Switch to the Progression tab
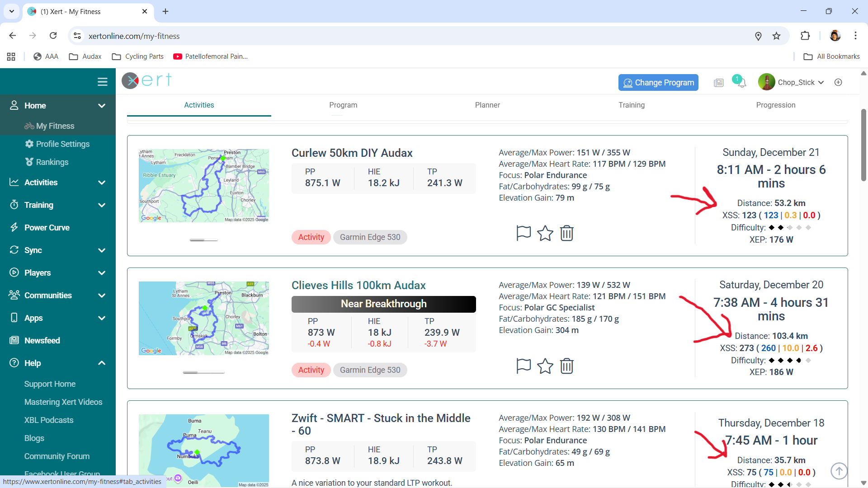This screenshot has height=488, width=868. point(775,105)
